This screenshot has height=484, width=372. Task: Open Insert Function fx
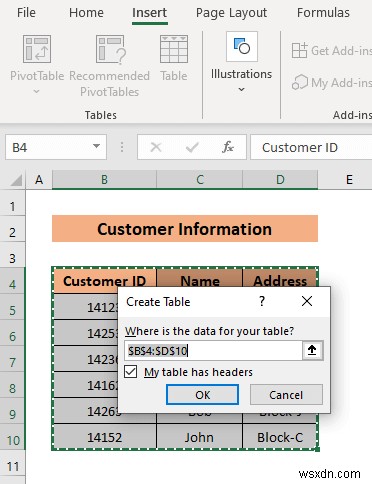click(x=228, y=147)
